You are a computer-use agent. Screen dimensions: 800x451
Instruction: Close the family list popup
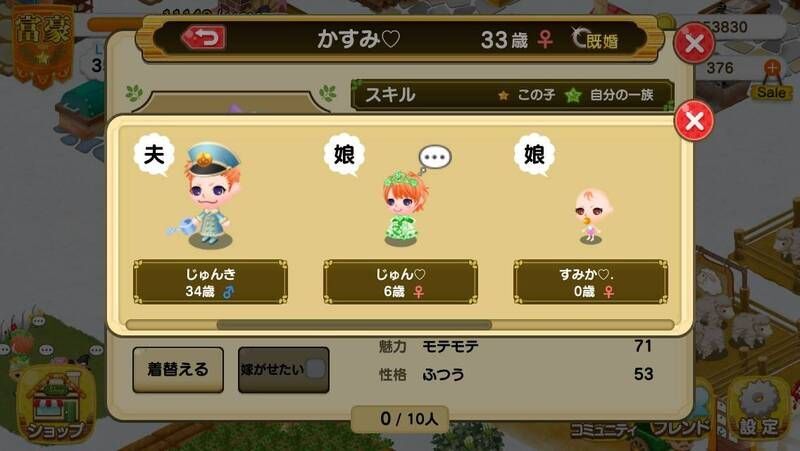point(694,121)
